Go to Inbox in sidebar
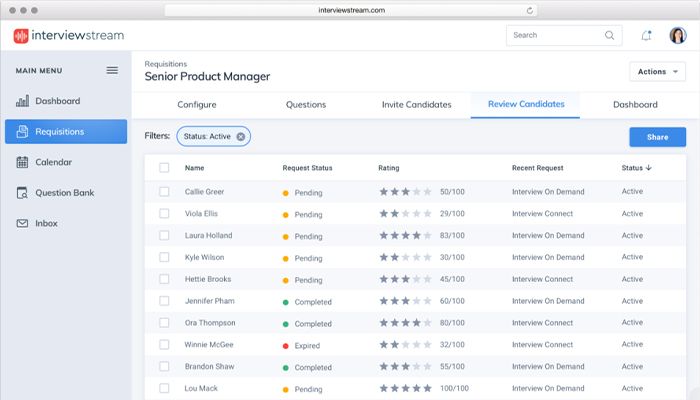Viewport: 700px width, 400px height. [47, 223]
